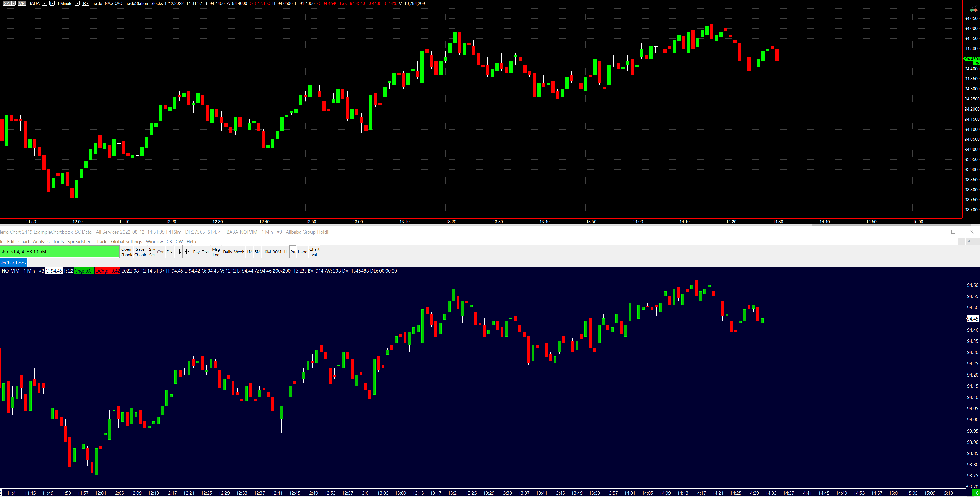Switch chart to 5M timeframe
980x497 pixels.
258,252
